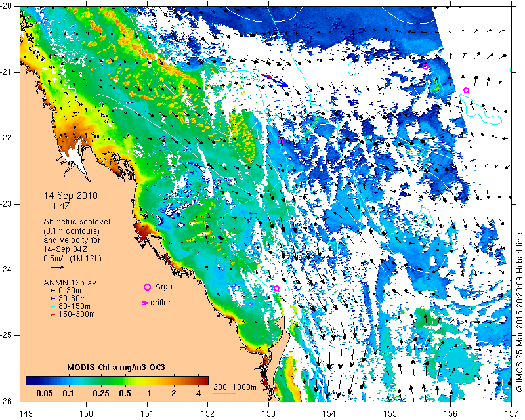Click the '04Z' time label below date
This screenshot has width=525, height=420.
point(62,206)
